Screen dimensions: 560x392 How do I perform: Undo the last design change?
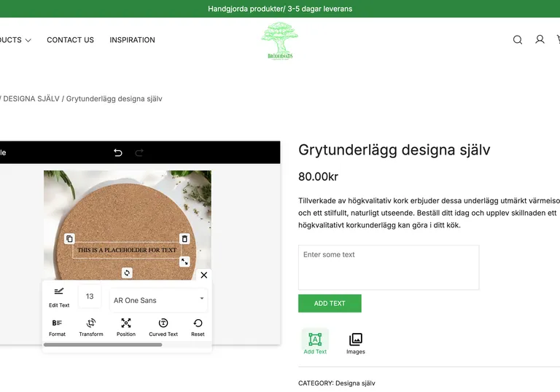(118, 153)
